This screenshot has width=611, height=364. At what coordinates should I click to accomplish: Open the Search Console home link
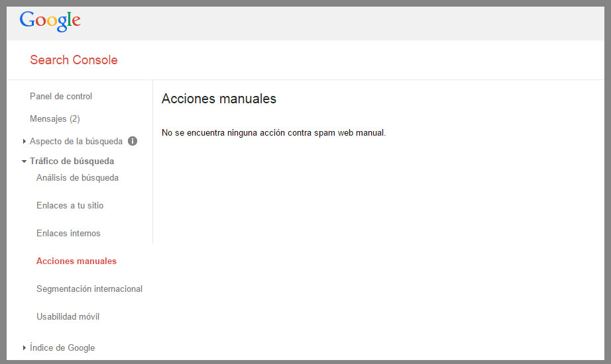(x=74, y=60)
